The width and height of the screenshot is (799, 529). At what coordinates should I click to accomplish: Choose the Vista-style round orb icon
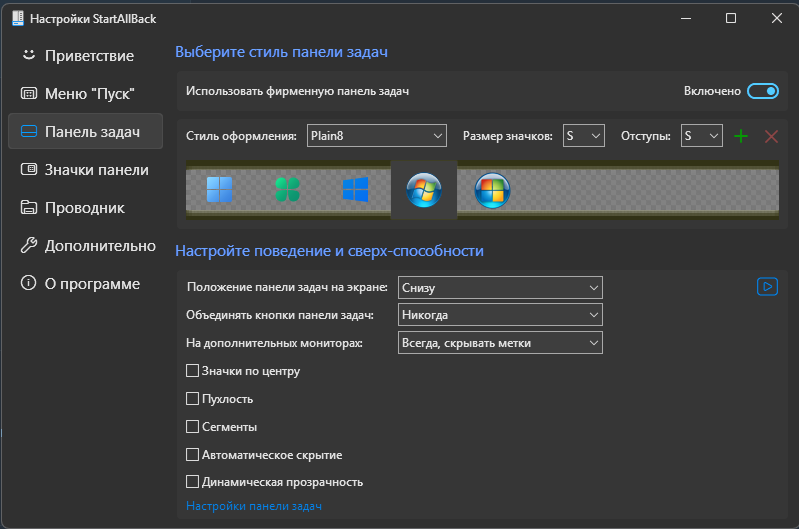click(x=492, y=191)
